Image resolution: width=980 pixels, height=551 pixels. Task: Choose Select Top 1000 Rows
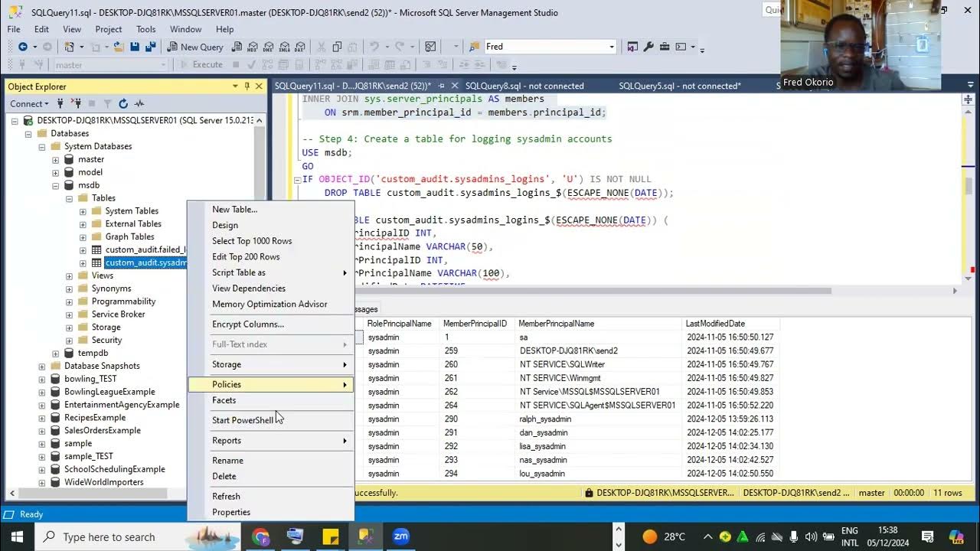pyautogui.click(x=252, y=241)
